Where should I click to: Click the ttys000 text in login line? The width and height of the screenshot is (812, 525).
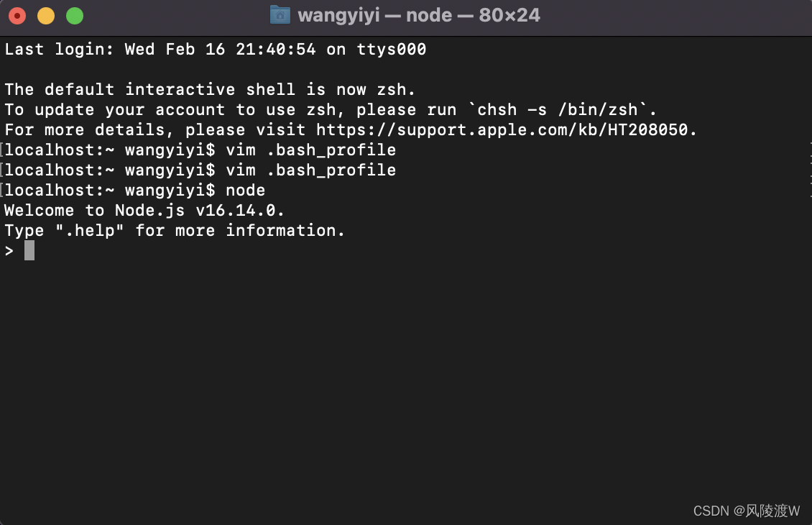392,49
